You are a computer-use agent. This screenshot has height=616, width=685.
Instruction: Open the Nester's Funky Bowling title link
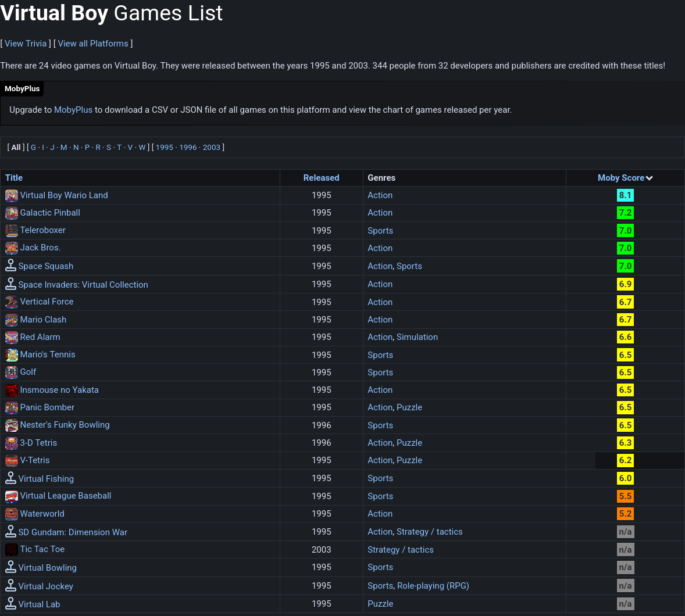point(65,425)
